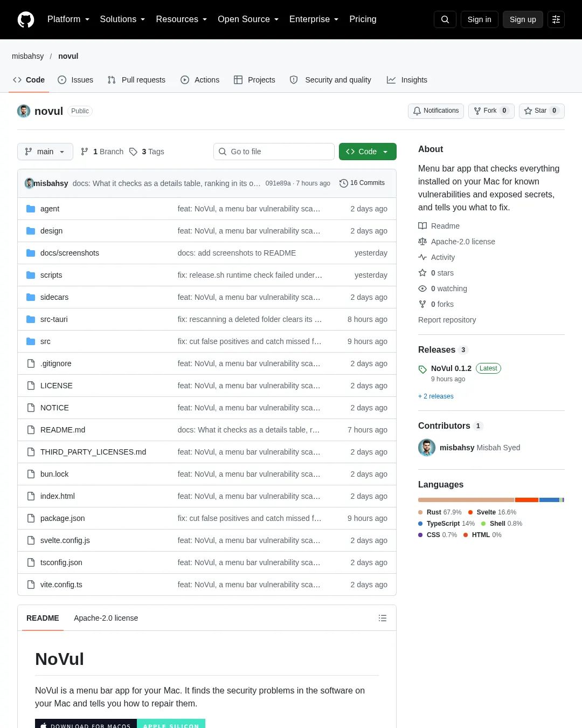Open the svelte.config.js file

click(65, 540)
